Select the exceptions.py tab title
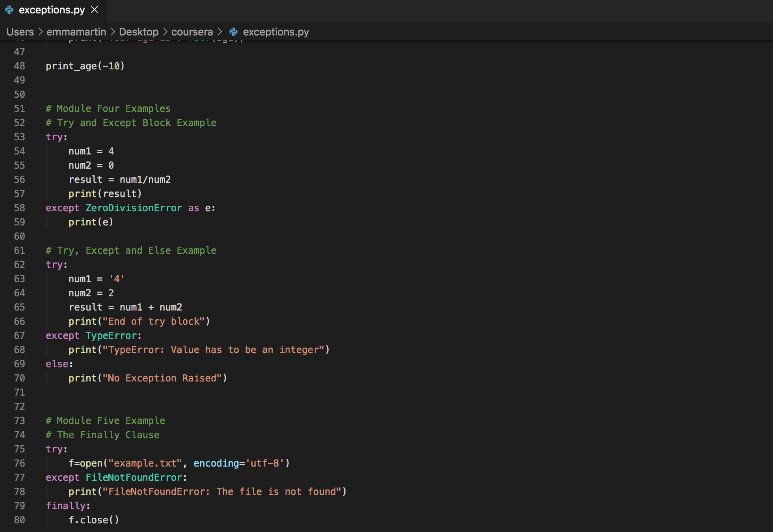 (x=52, y=10)
